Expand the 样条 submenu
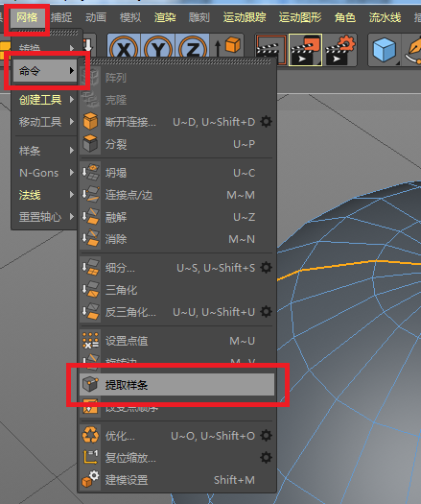This screenshot has width=421, height=504. pyautogui.click(x=45, y=151)
